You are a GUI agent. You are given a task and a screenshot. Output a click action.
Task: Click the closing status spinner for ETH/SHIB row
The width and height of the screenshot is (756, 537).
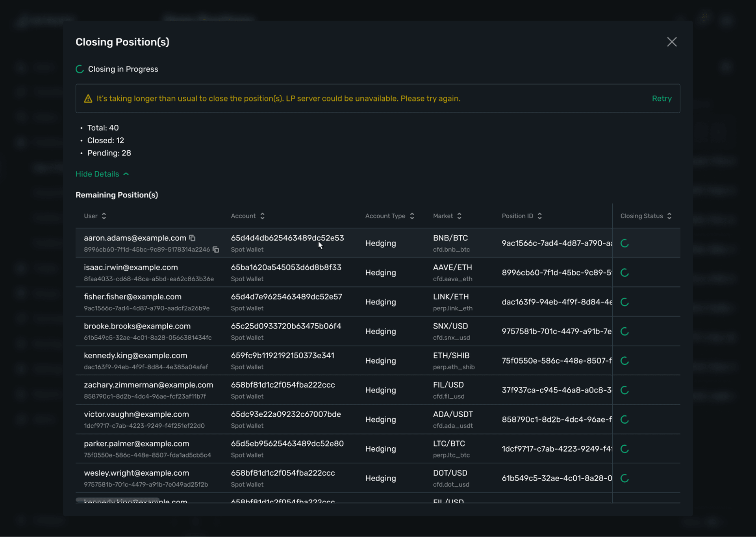pyautogui.click(x=624, y=361)
